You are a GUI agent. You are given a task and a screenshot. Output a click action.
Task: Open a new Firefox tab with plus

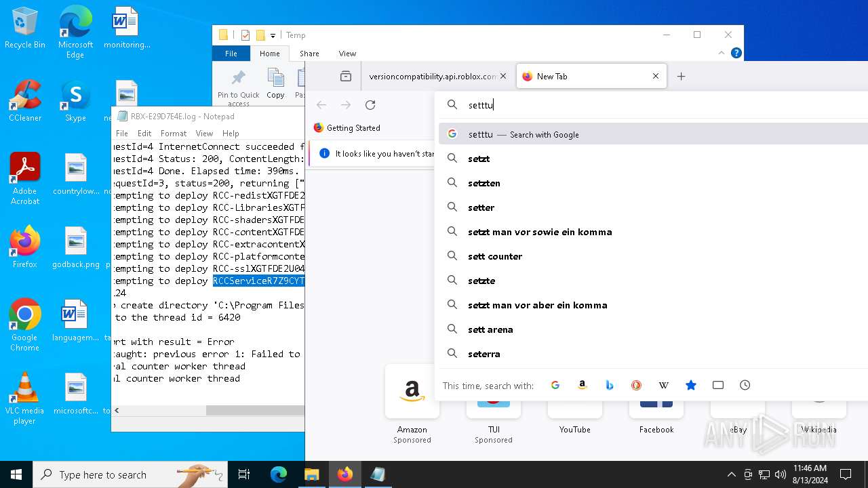(x=682, y=77)
